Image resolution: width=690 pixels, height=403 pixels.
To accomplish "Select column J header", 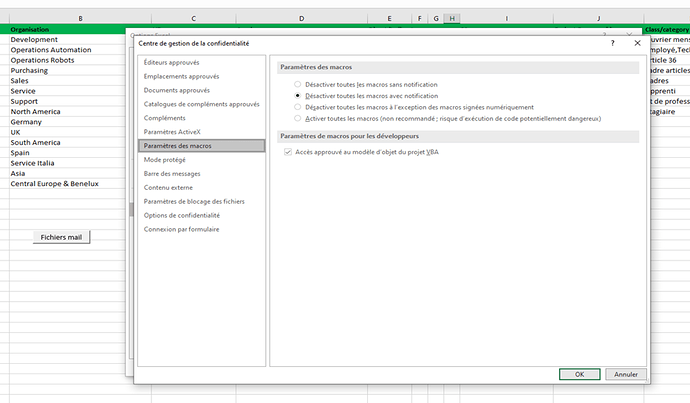I will (x=598, y=18).
